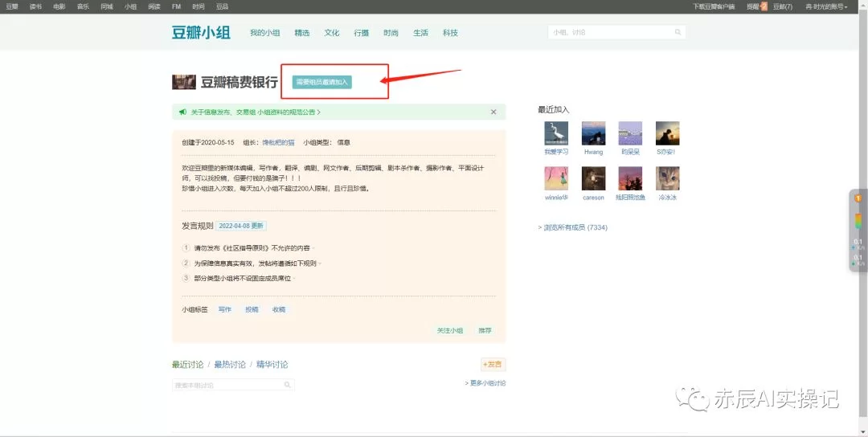Open 豆邮(7) inbox link
868x437 pixels.
tap(783, 6)
